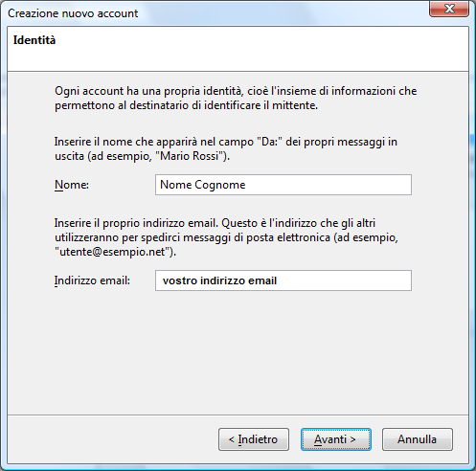Place the cursor on the "vostro indirizzo email" text

tap(219, 280)
